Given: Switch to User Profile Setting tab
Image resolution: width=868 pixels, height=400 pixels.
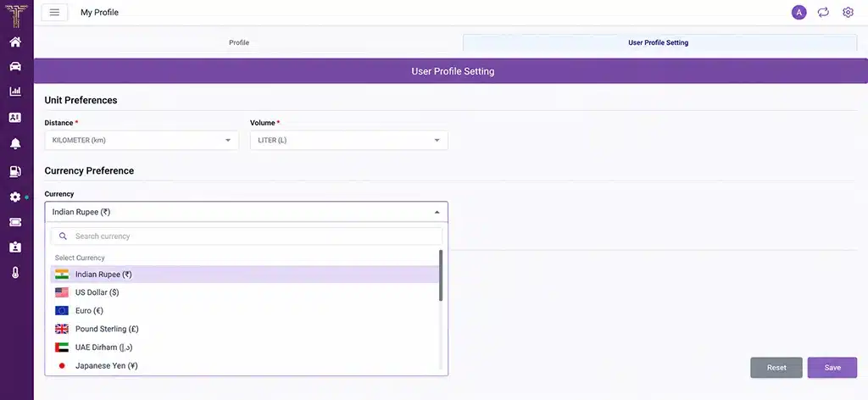Looking at the screenshot, I should point(659,42).
